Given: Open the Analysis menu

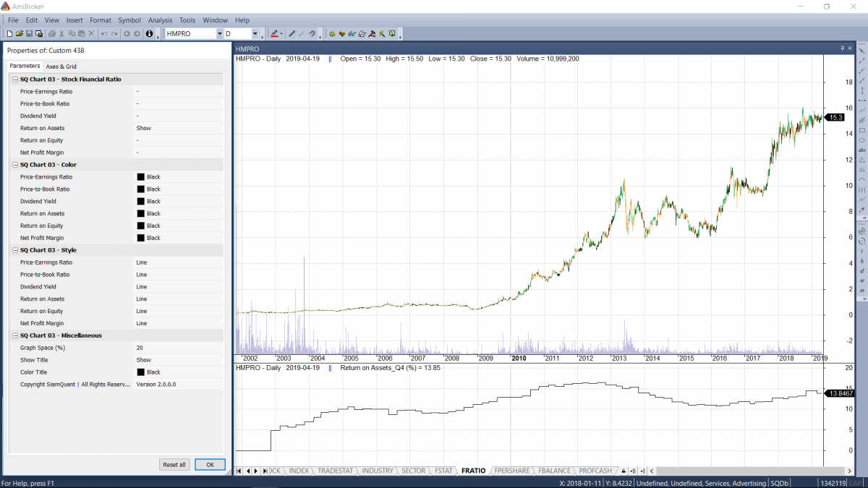Looking at the screenshot, I should point(160,20).
